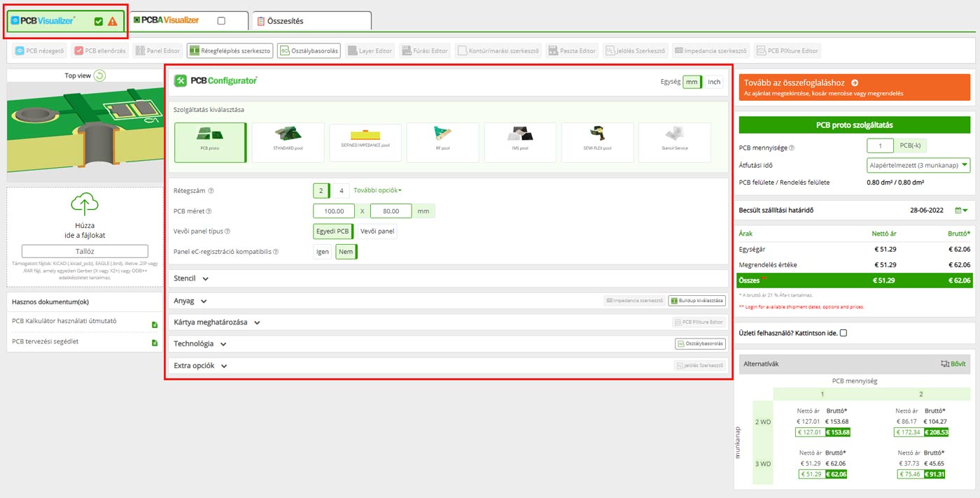Click Tovább az összefoglaláshoz orange button

point(855,87)
